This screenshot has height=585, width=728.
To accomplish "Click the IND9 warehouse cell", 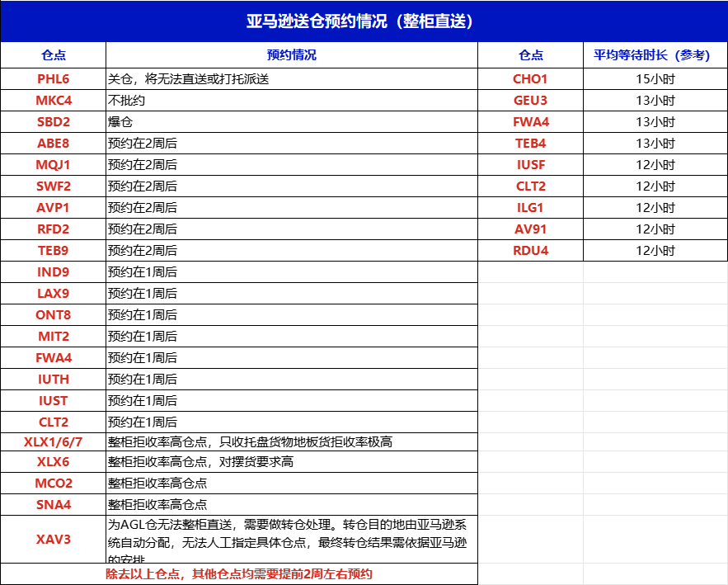I will point(54,272).
